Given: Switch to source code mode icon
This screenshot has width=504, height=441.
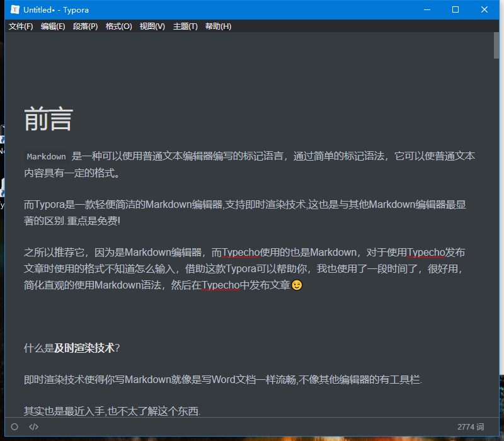Looking at the screenshot, I should (x=34, y=427).
